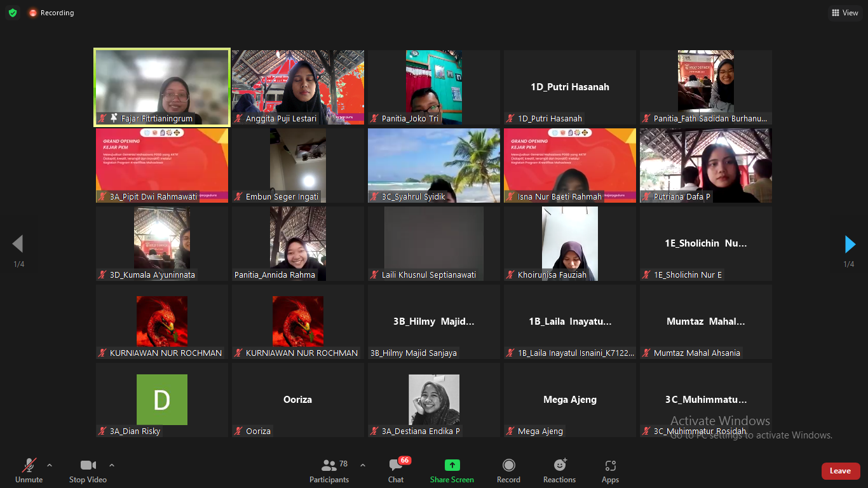The image size is (868, 488).
Task: Expand audio options arrow beside Unmute
Action: coord(50,465)
